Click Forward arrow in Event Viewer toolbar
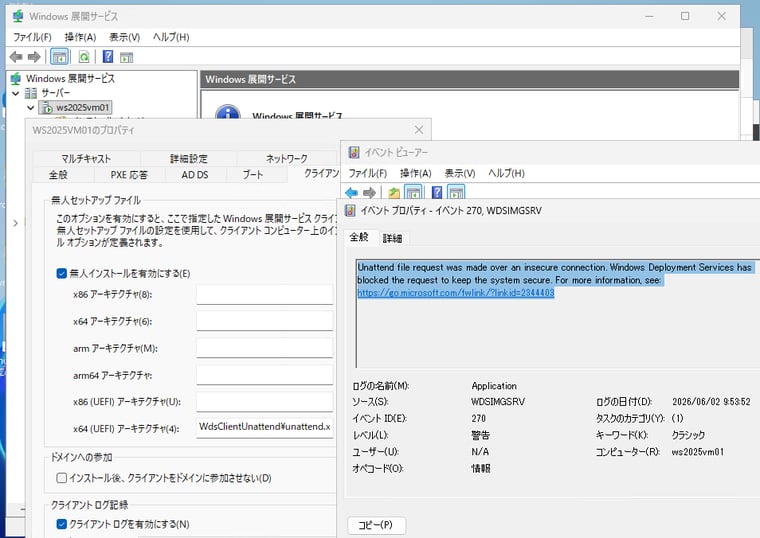This screenshot has height=538, width=760. coord(370,193)
